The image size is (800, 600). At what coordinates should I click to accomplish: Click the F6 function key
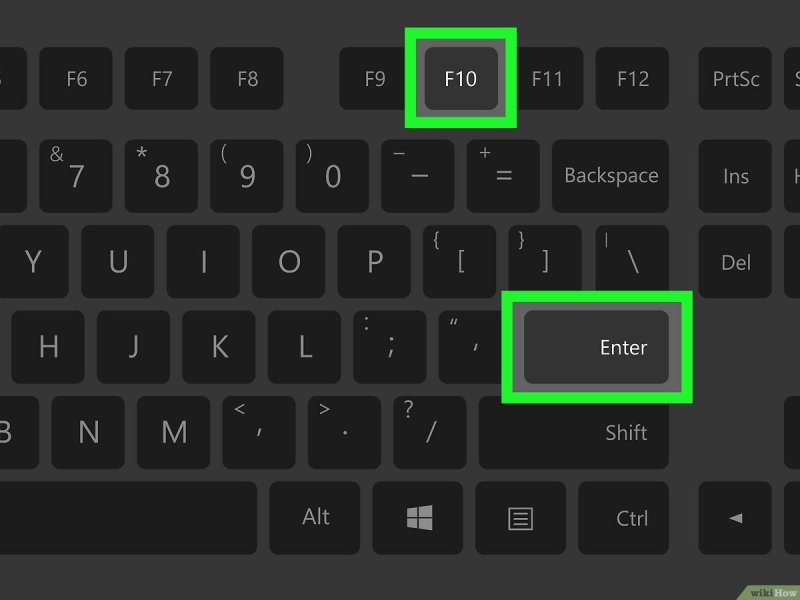[76, 79]
